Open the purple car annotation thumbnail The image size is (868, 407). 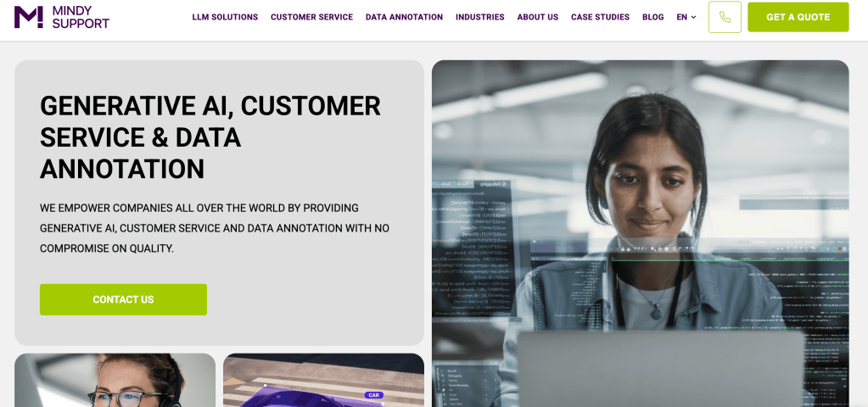tap(323, 381)
